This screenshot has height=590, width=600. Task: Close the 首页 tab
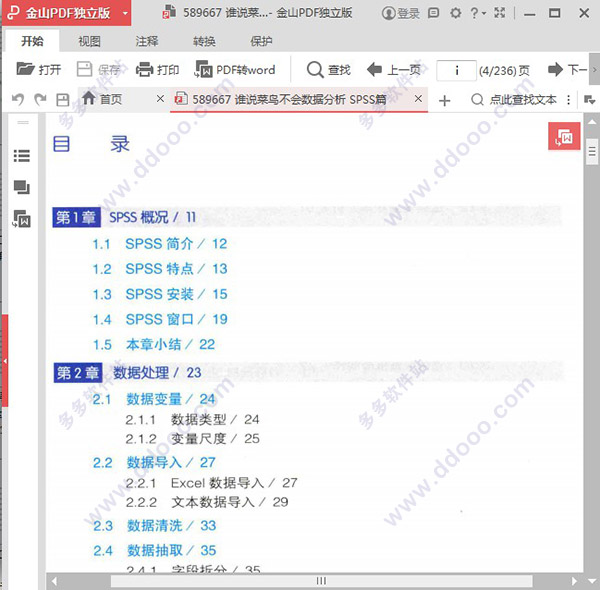click(x=160, y=99)
